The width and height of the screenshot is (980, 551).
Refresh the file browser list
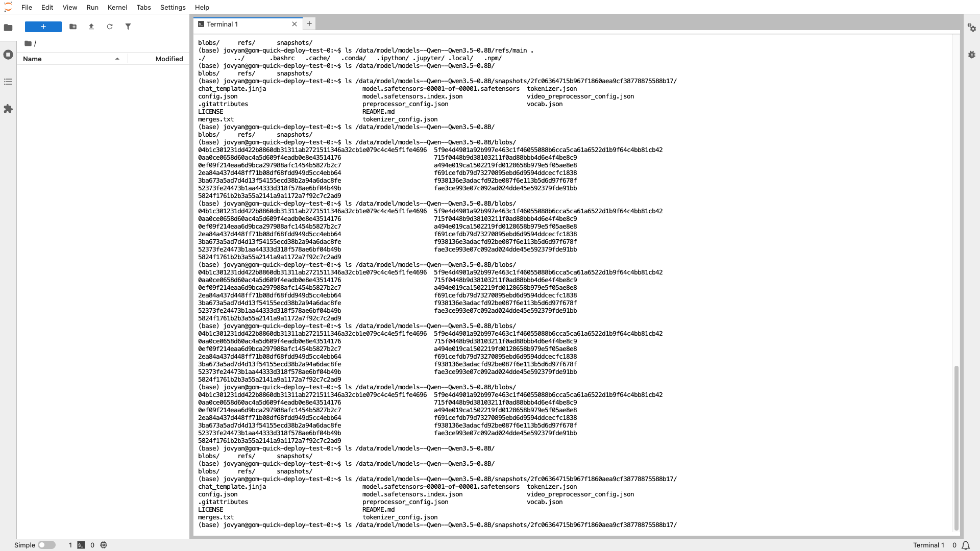[x=110, y=27]
